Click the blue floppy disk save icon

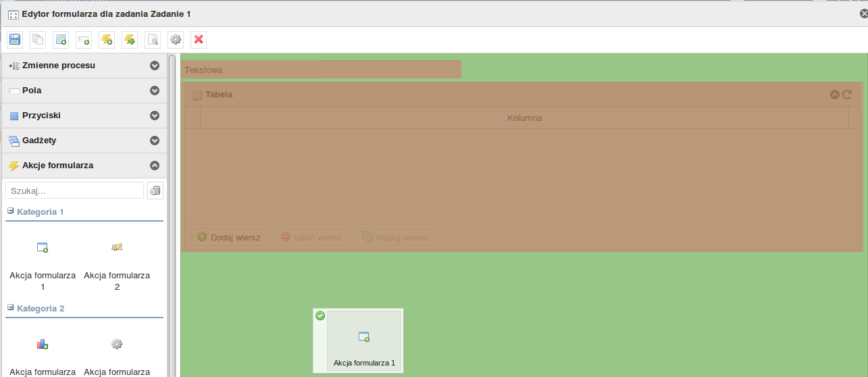pos(15,40)
